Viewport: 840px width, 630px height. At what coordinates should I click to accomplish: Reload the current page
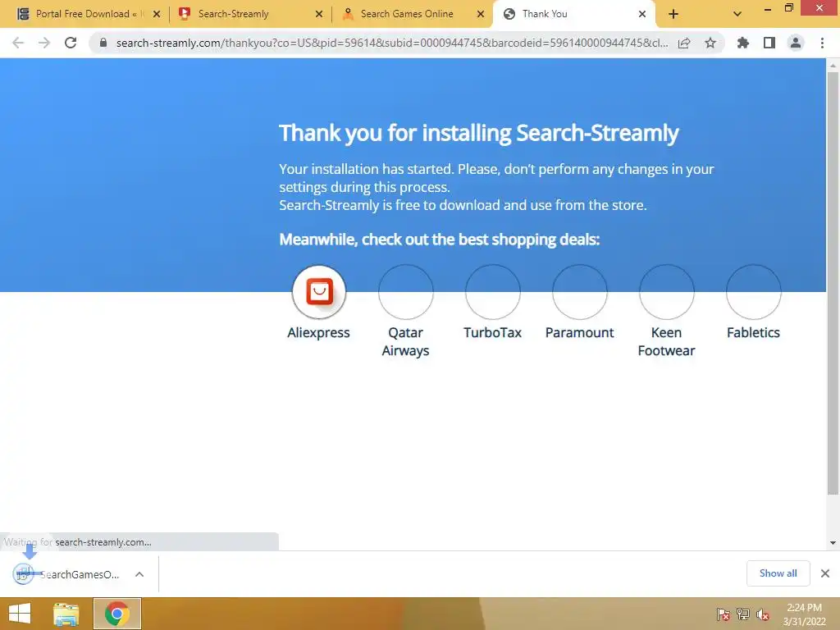pyautogui.click(x=71, y=43)
